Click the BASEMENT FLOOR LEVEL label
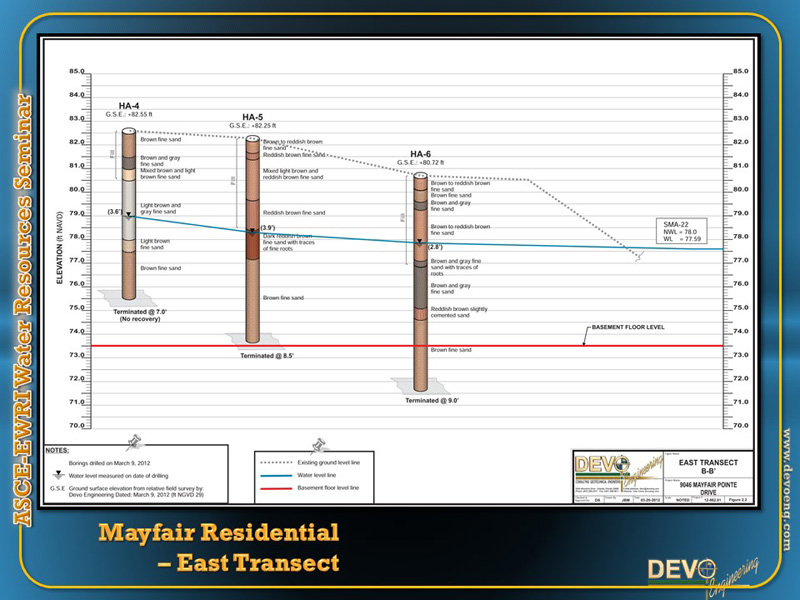This screenshot has width=800, height=600. (628, 328)
